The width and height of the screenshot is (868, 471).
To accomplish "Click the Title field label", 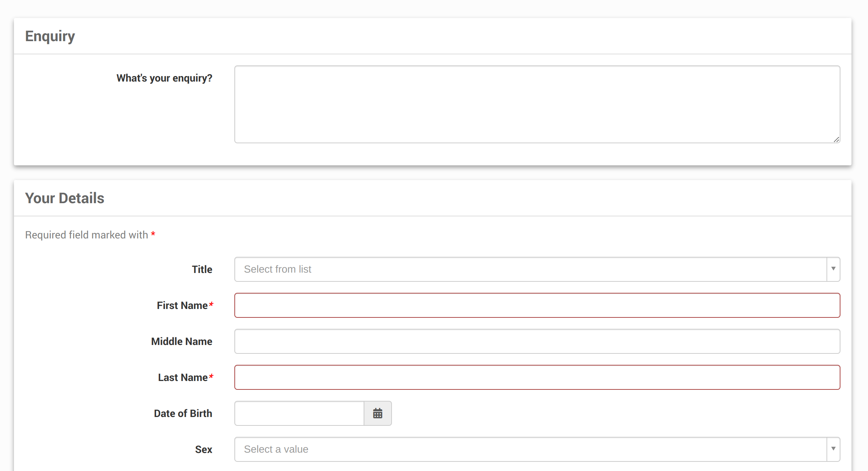I will pyautogui.click(x=202, y=269).
